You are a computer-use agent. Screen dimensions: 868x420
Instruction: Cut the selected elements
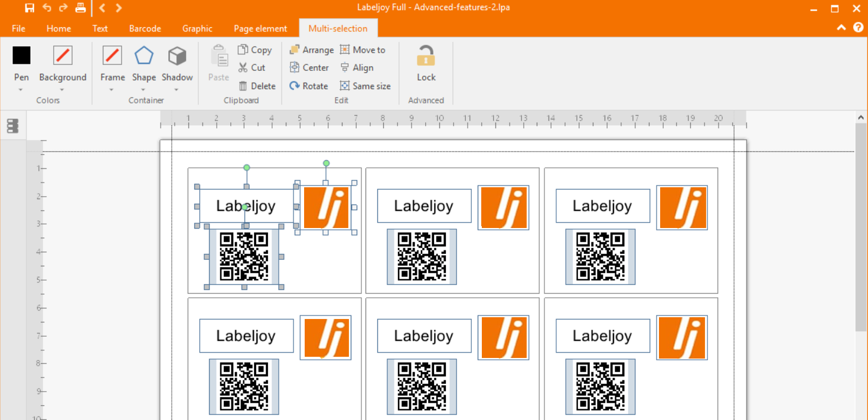coord(252,68)
